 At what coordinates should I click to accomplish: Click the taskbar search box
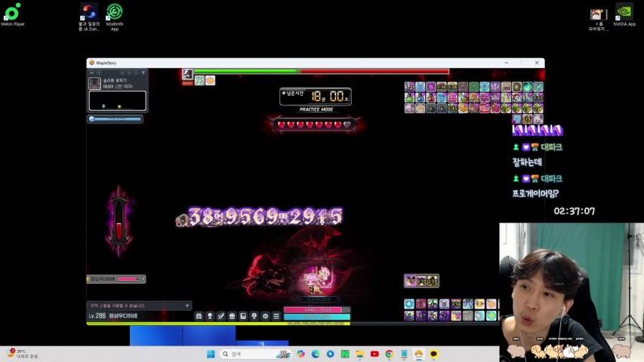[257, 354]
